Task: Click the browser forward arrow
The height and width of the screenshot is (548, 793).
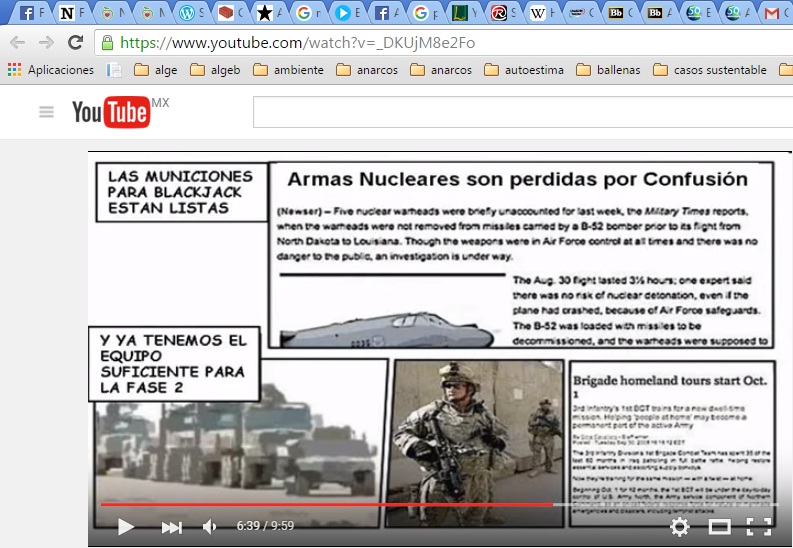Action: point(45,43)
